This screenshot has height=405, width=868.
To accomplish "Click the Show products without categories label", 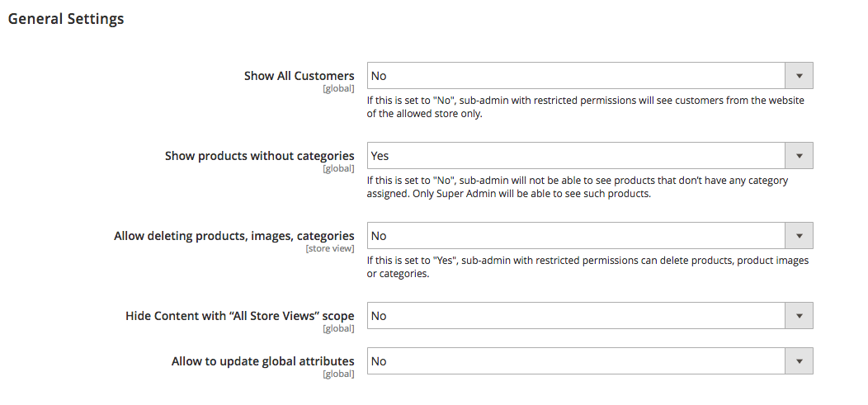I will pos(260,156).
